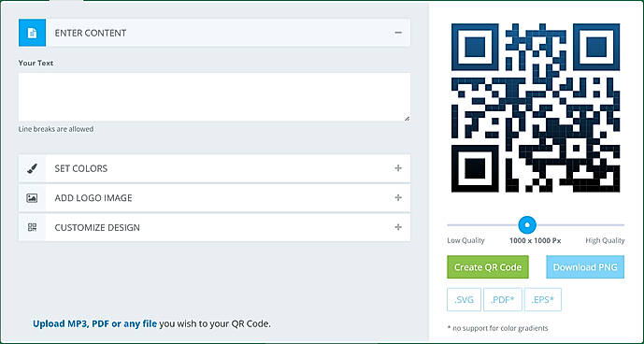Image resolution: width=644 pixels, height=344 pixels.
Task: Expand the Add Logo Image section
Action: [x=398, y=197]
